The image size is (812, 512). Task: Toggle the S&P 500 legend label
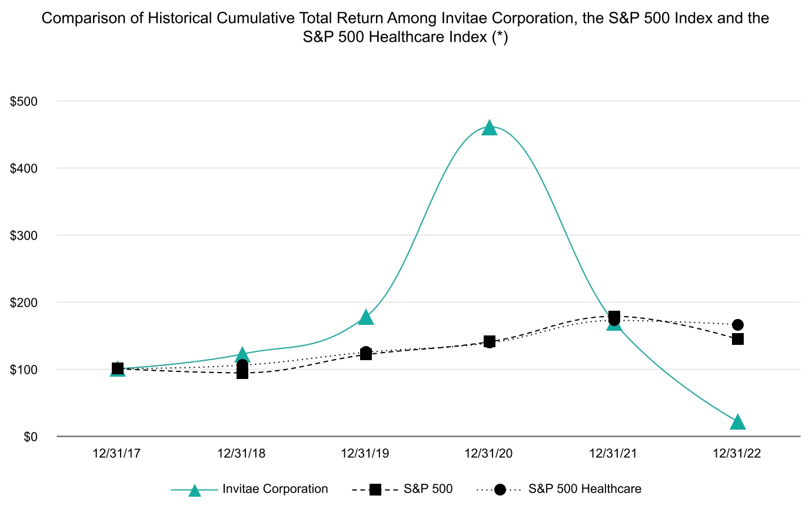(428, 489)
